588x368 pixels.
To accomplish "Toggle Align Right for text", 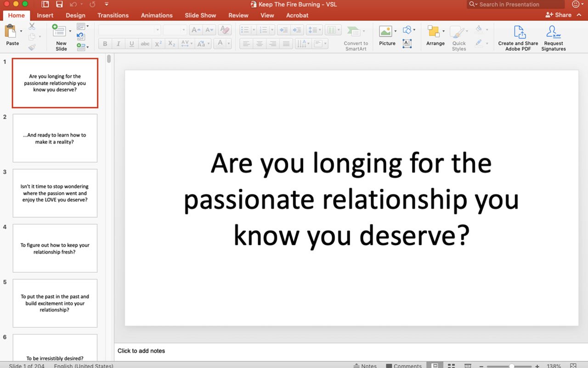I will click(273, 44).
